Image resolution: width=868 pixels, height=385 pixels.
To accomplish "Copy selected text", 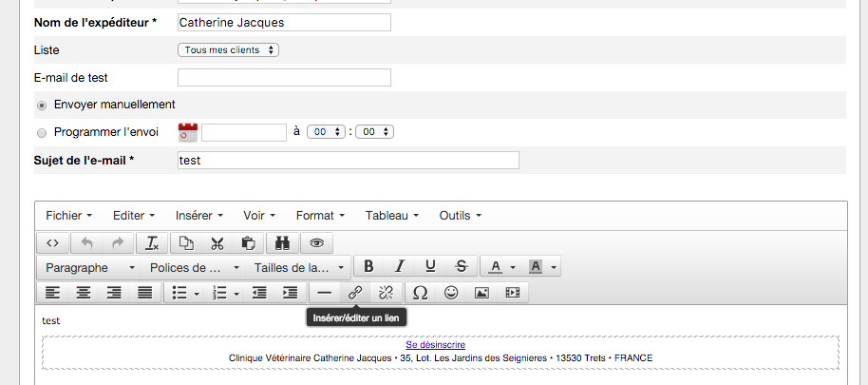I will (186, 243).
